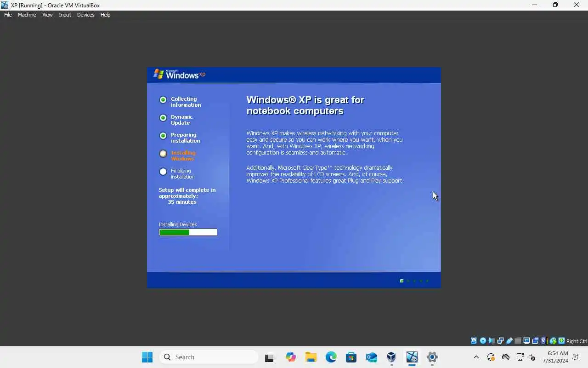Click the taskbar Search box

point(209,357)
